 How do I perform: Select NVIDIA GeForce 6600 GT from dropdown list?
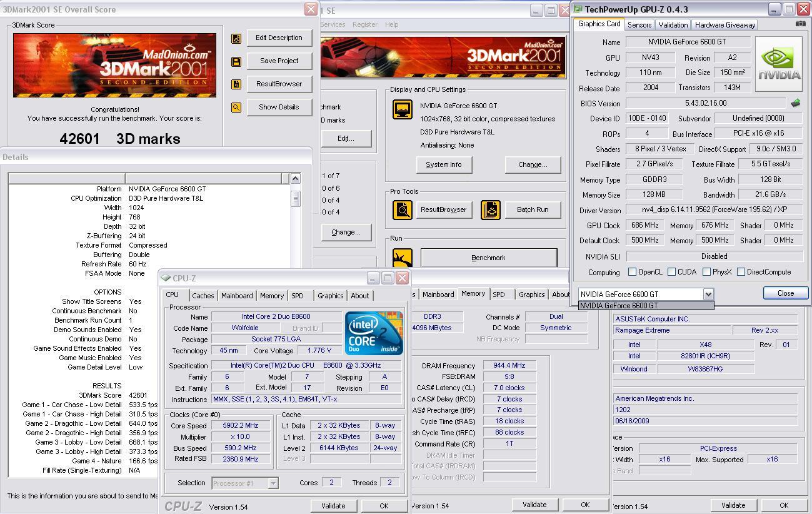(x=646, y=306)
